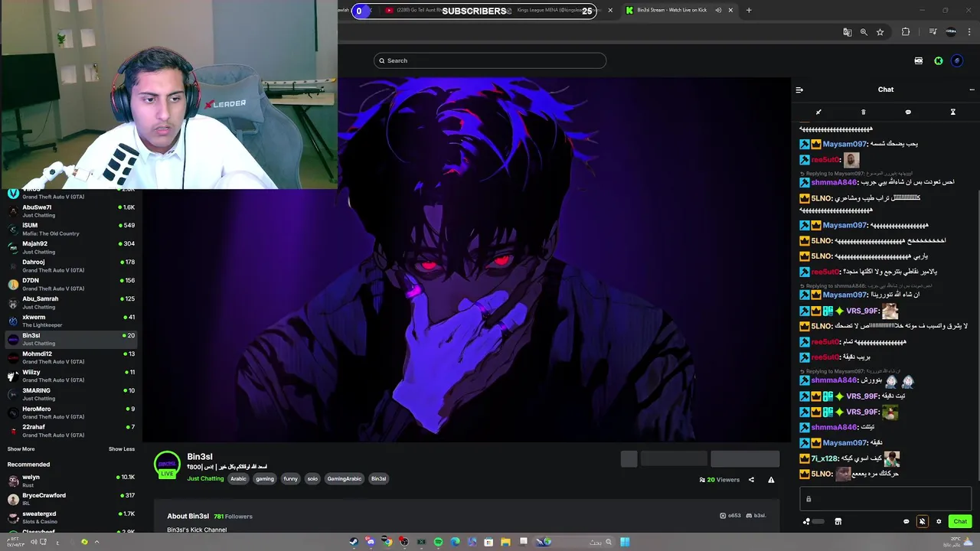Click the green Kick icon in header
This screenshot has width=980, height=551.
point(939,61)
